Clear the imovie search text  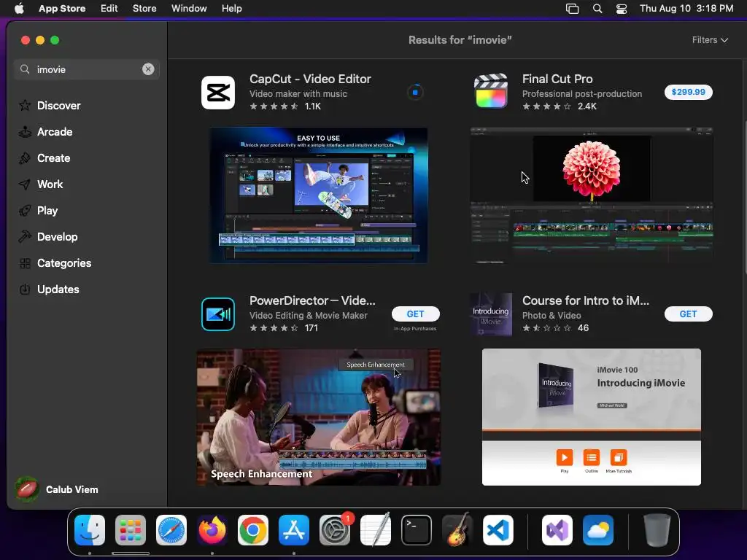148,69
